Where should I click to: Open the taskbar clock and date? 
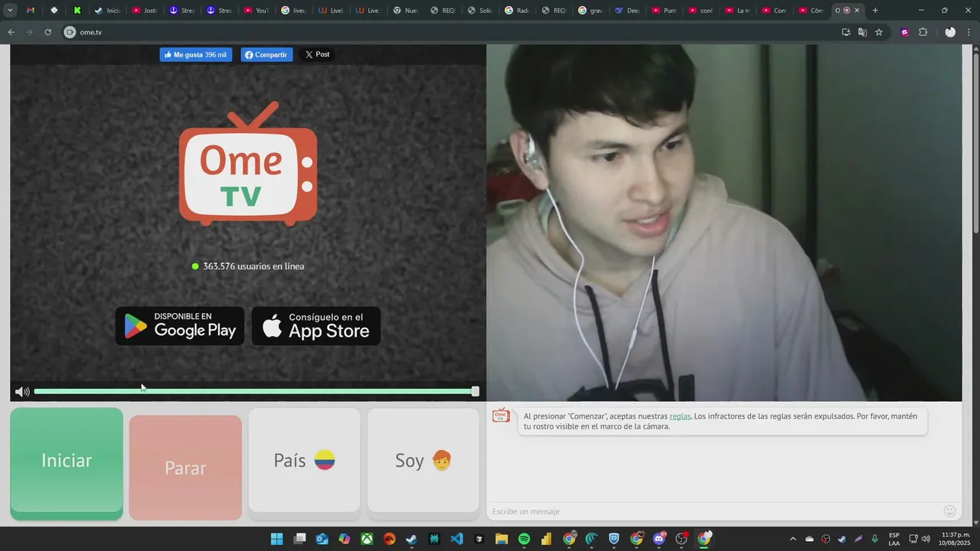pyautogui.click(x=955, y=539)
